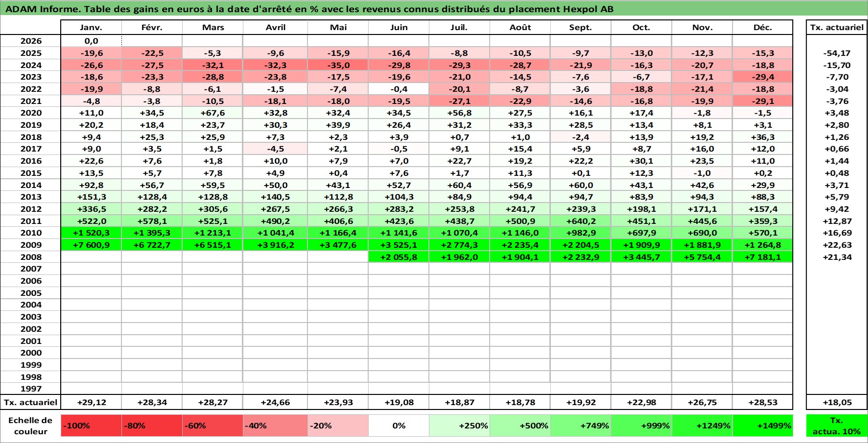Click the +1249% color scale swatch

pyautogui.click(x=702, y=426)
